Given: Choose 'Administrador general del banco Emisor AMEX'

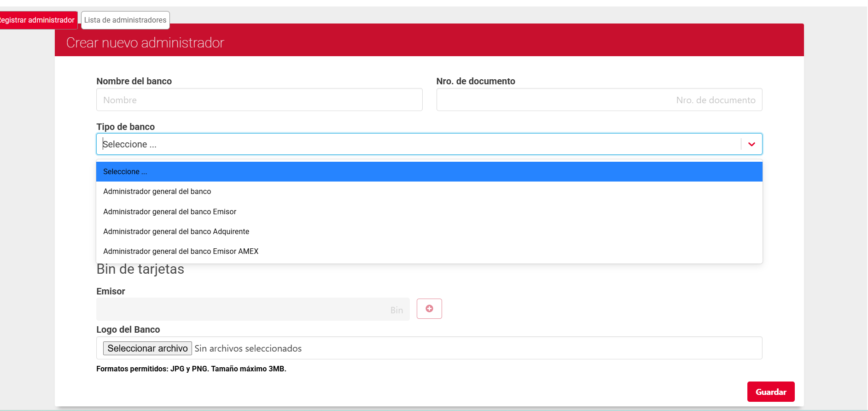Looking at the screenshot, I should 181,252.
